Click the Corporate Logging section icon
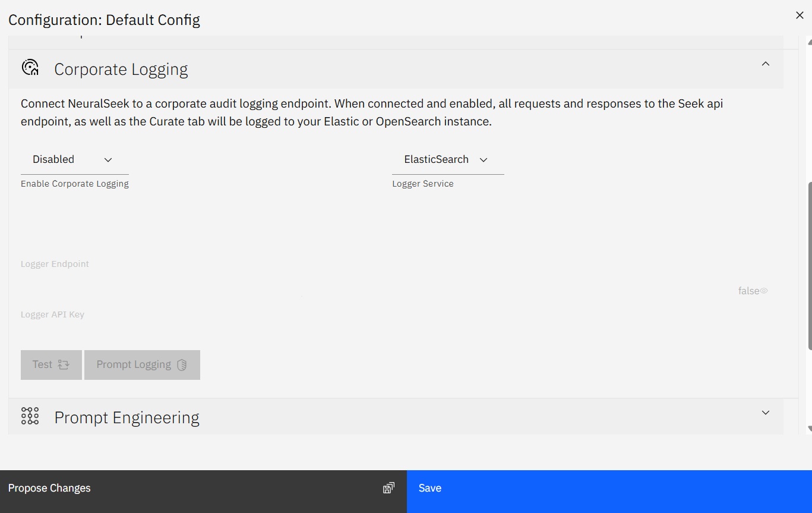Image resolution: width=812 pixels, height=513 pixels. tap(30, 68)
